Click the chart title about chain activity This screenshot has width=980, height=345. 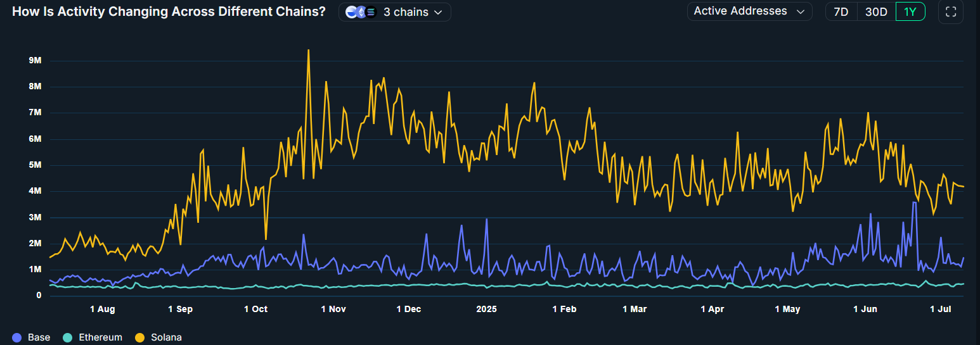(169, 11)
